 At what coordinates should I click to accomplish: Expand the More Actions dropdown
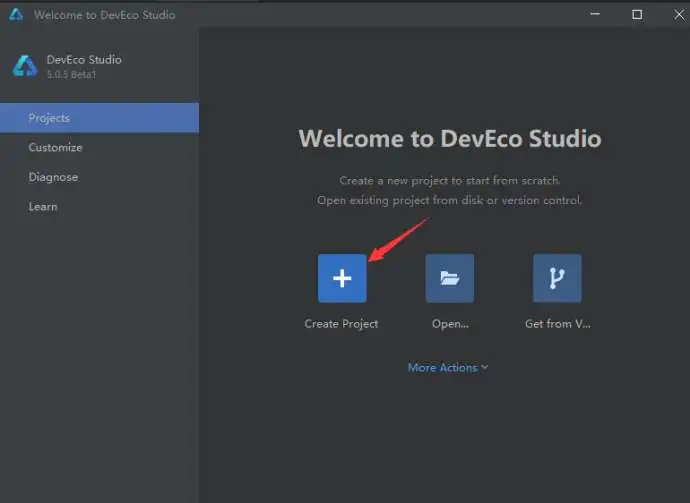click(448, 367)
